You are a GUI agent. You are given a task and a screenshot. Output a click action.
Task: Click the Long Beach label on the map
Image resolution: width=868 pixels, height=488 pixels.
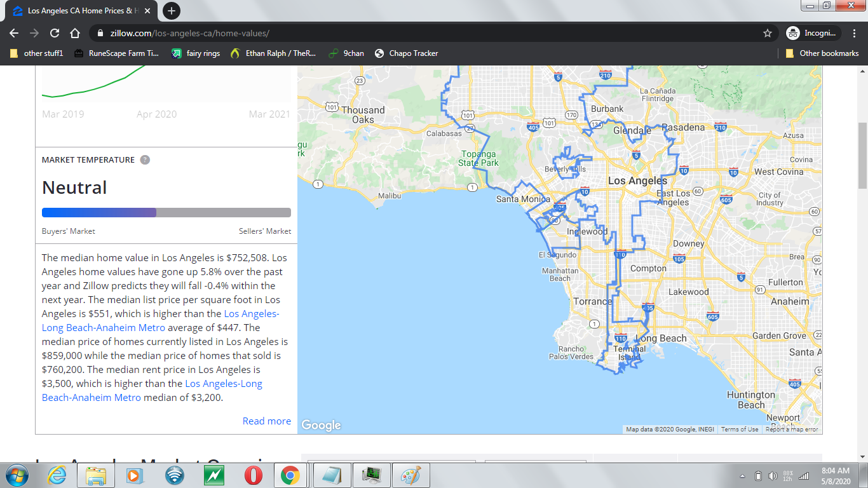(x=661, y=338)
